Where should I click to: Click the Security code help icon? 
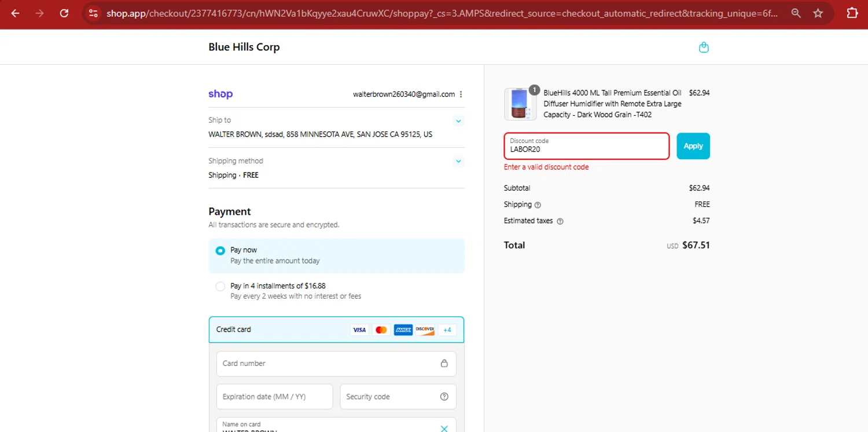pos(444,397)
